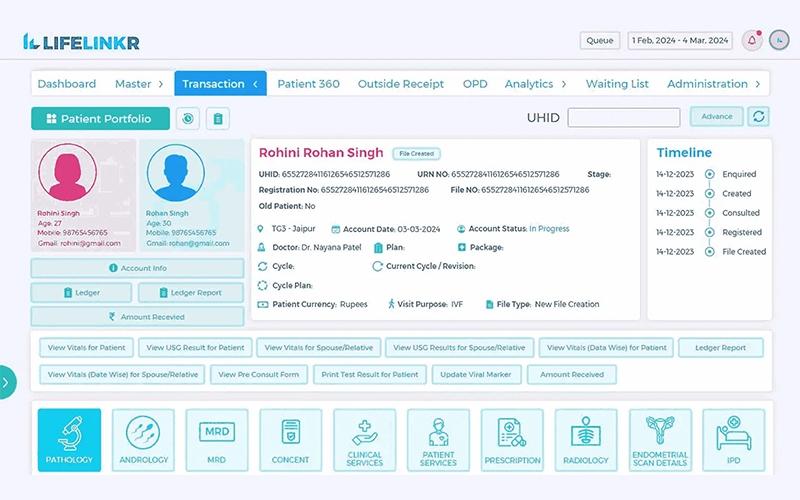Click the File Created timeline marker
The height and width of the screenshot is (500, 800).
coord(709,252)
